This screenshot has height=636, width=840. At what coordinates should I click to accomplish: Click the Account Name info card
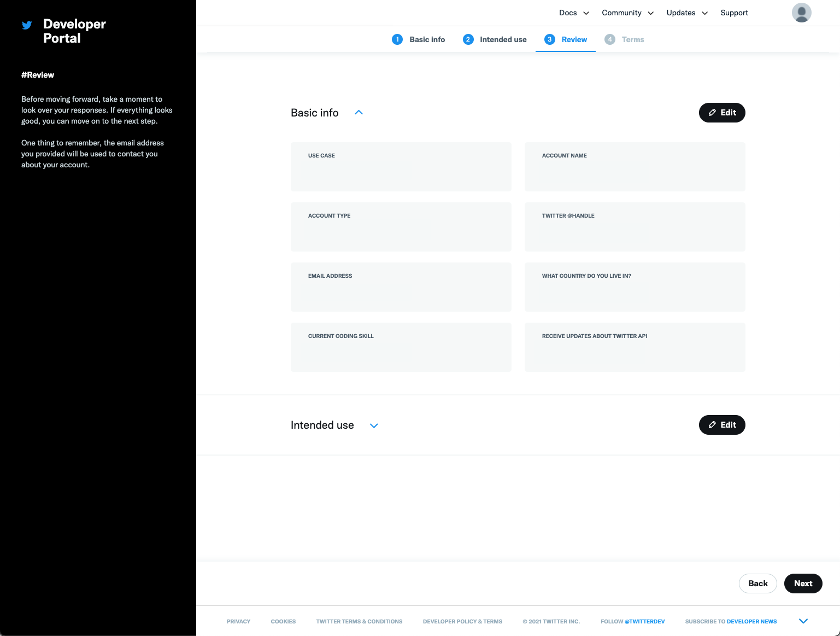(635, 167)
